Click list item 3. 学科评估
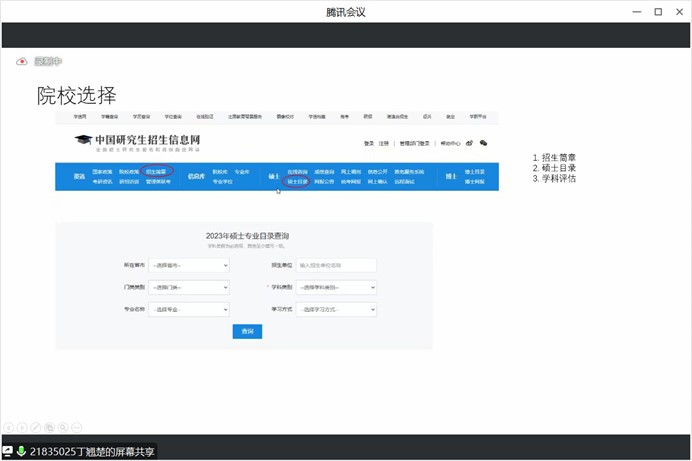The image size is (692, 461). point(554,179)
